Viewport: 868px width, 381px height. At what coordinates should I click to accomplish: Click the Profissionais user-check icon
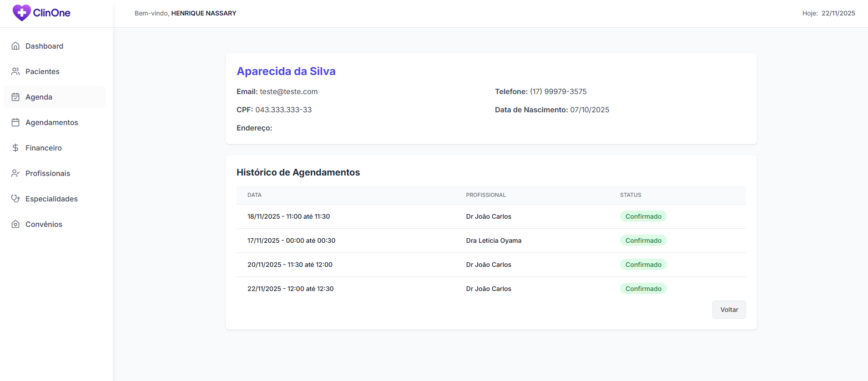coord(15,173)
